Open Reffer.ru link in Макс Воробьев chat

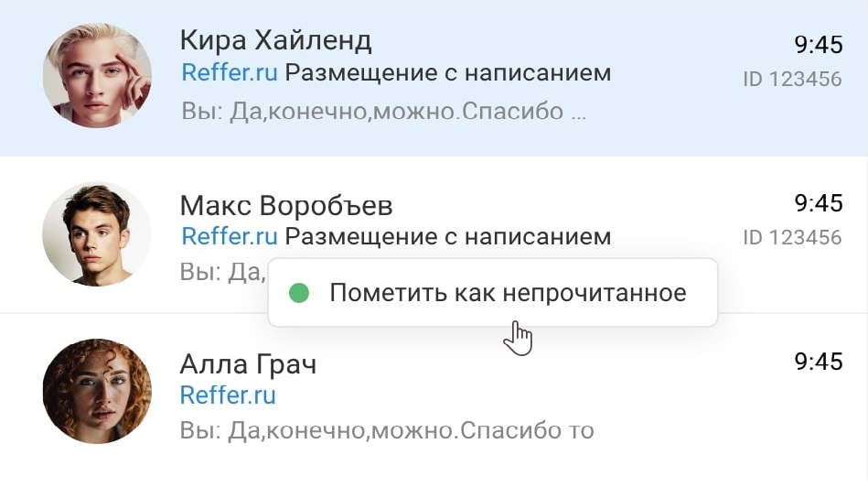pos(230,236)
